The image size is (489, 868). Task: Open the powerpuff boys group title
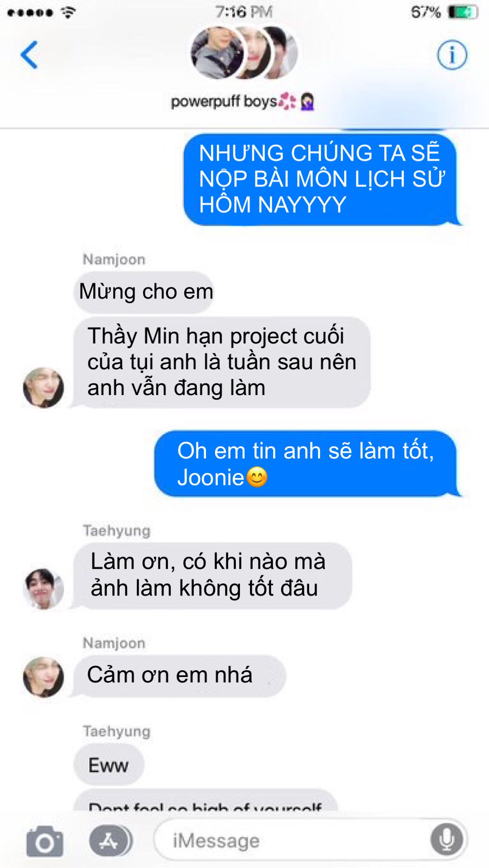(x=243, y=101)
